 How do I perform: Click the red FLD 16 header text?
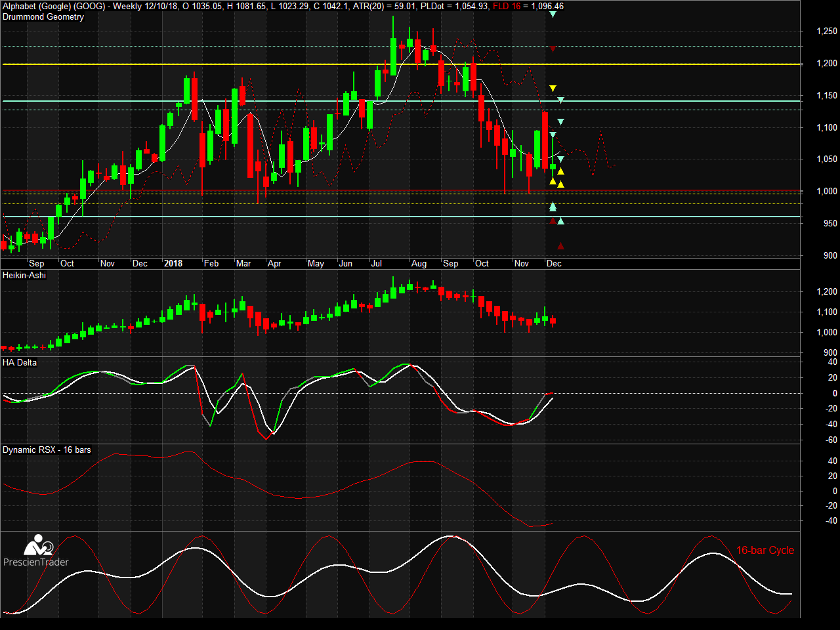click(505, 6)
